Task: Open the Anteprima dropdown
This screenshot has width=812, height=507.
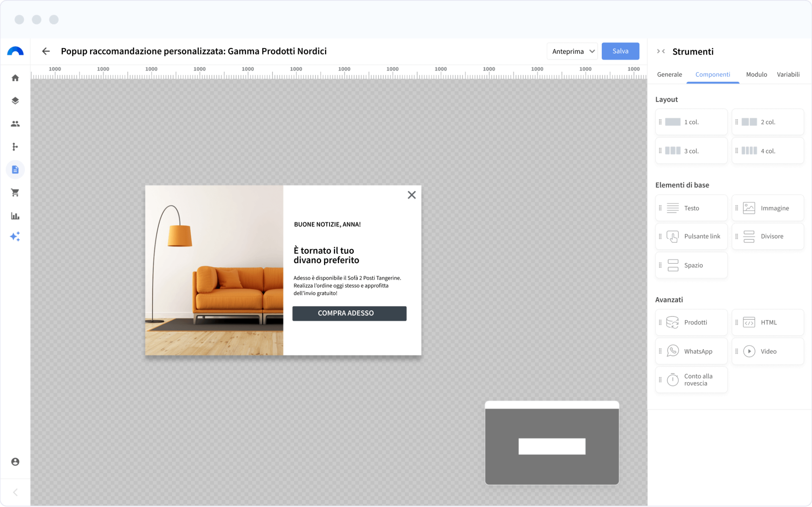Action: point(572,51)
